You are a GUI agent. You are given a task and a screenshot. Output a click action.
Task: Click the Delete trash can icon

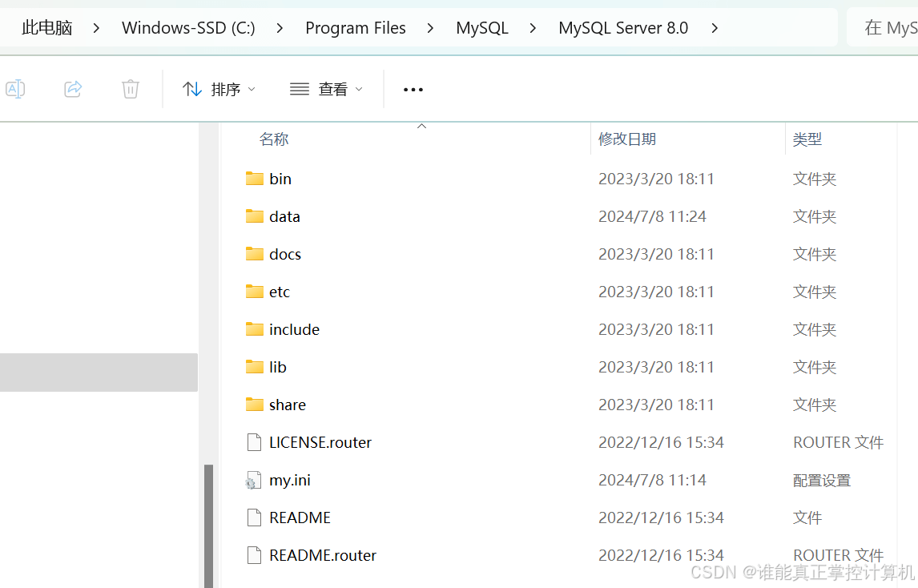131,89
